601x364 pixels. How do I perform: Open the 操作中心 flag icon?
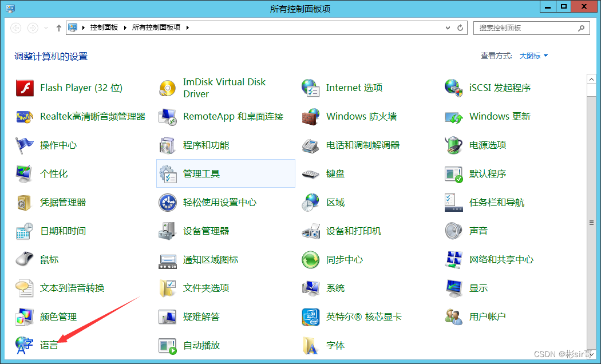pyautogui.click(x=25, y=145)
